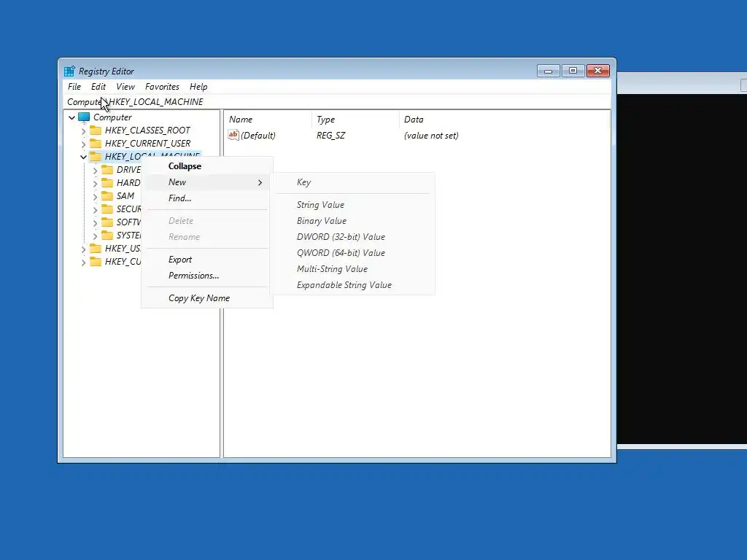Viewport: 747px width, 560px height.
Task: Sort by the Type column header
Action: (355, 120)
